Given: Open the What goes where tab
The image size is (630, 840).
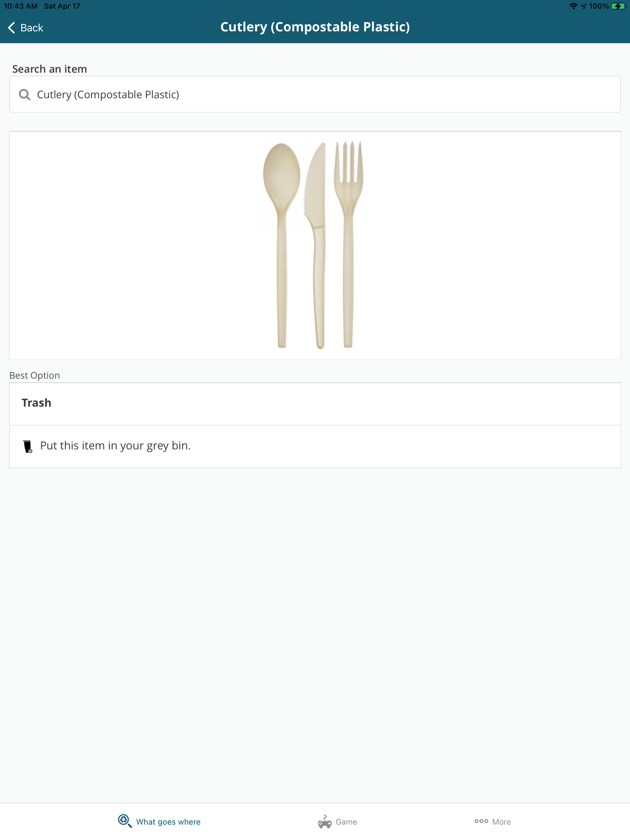Looking at the screenshot, I should click(x=159, y=821).
